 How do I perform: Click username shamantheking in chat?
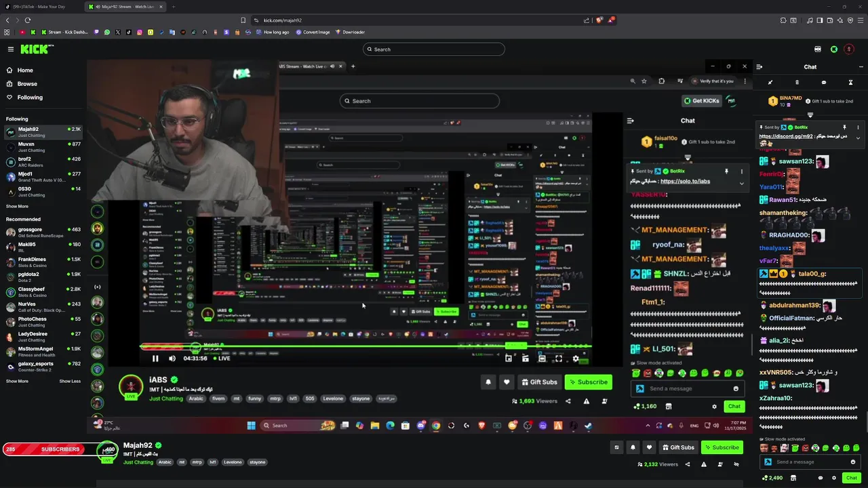coord(783,213)
